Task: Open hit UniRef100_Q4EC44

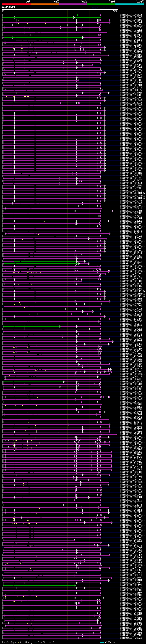Action: point(131,22)
